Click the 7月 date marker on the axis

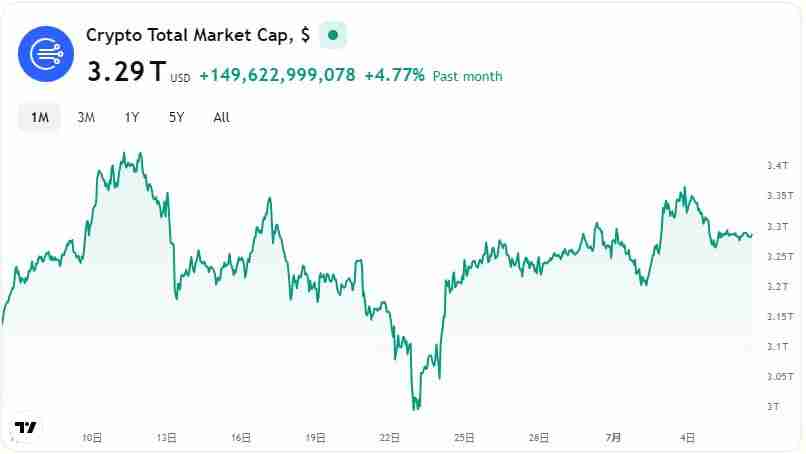pos(614,437)
